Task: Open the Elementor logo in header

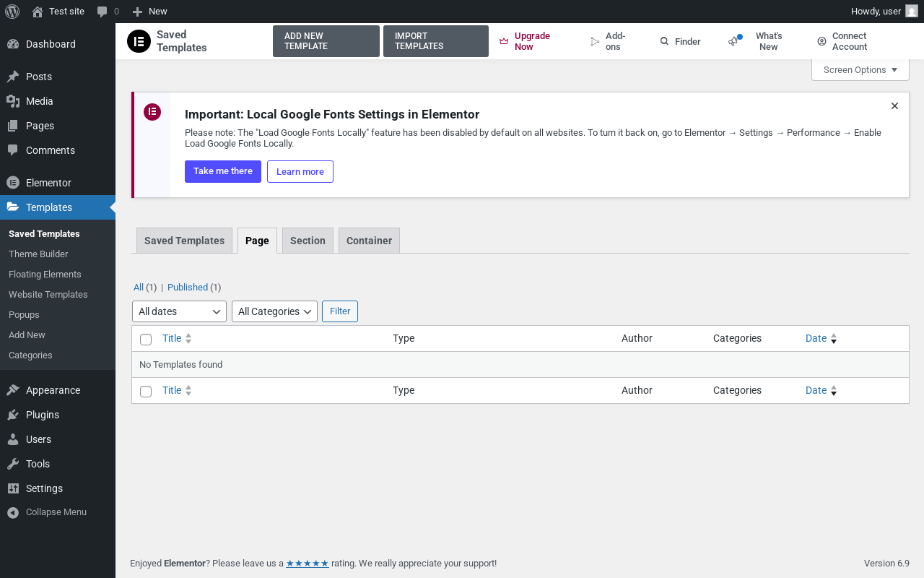Action: tap(139, 41)
